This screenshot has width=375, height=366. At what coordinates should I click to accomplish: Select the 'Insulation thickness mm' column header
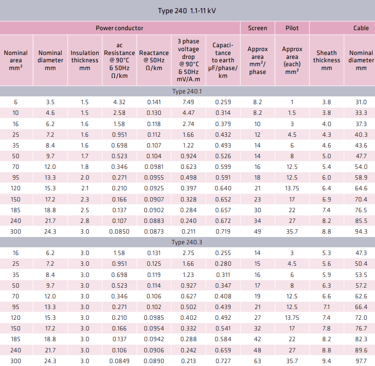pos(85,60)
